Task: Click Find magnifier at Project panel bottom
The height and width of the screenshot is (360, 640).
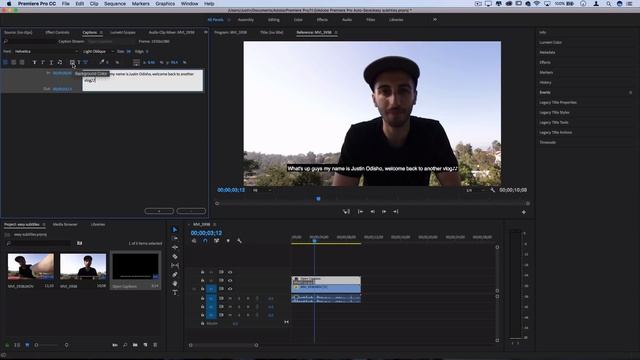Action: pyautogui.click(x=125, y=345)
